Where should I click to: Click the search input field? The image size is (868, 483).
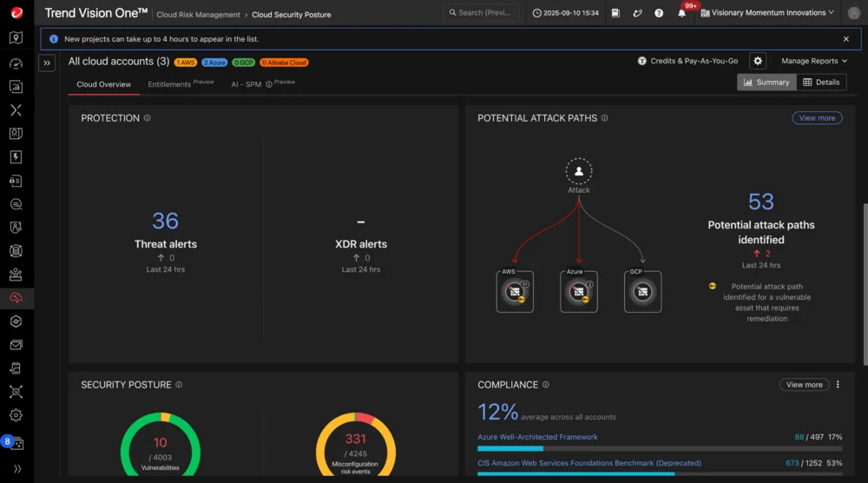pyautogui.click(x=482, y=13)
